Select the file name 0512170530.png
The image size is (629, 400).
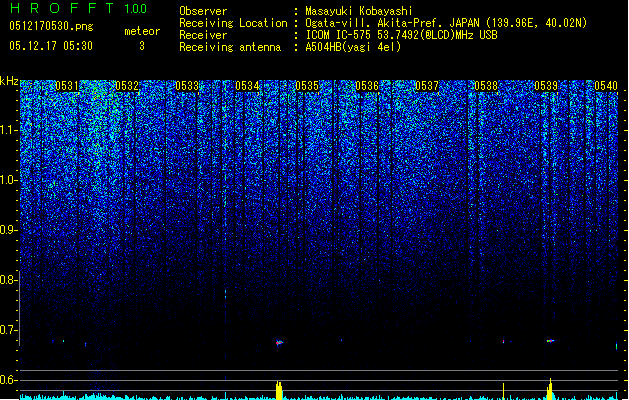click(51, 26)
